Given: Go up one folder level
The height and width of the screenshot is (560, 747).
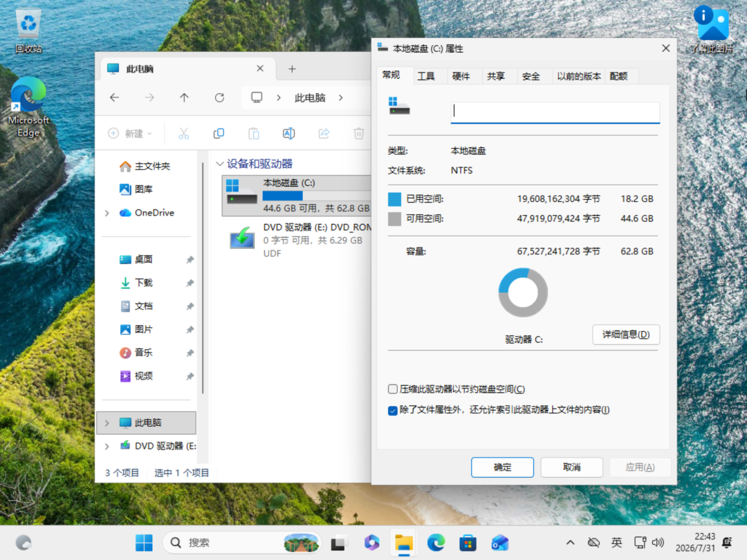Looking at the screenshot, I should (x=185, y=97).
